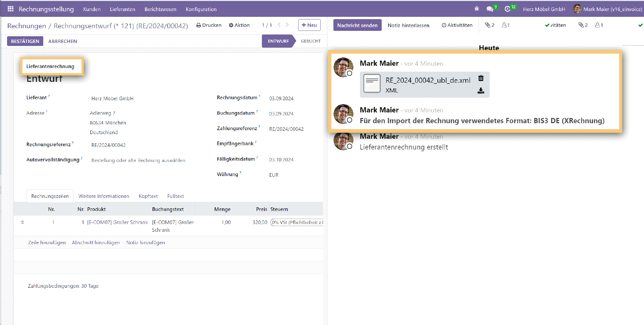Switch to Weitere Informationen tab
644x325 pixels.
104,196
